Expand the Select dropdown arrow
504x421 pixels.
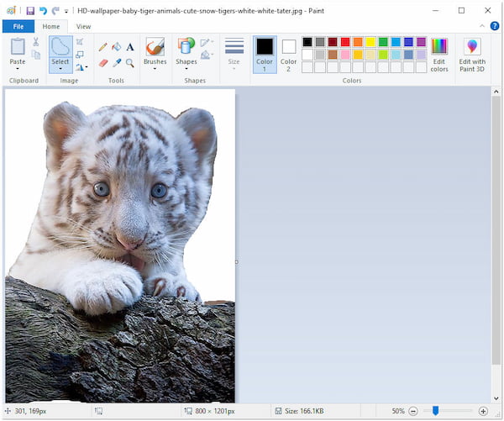(60, 69)
